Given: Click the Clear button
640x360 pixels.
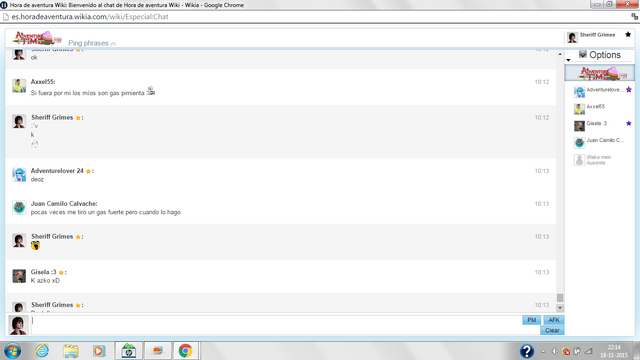Looking at the screenshot, I should (552, 330).
